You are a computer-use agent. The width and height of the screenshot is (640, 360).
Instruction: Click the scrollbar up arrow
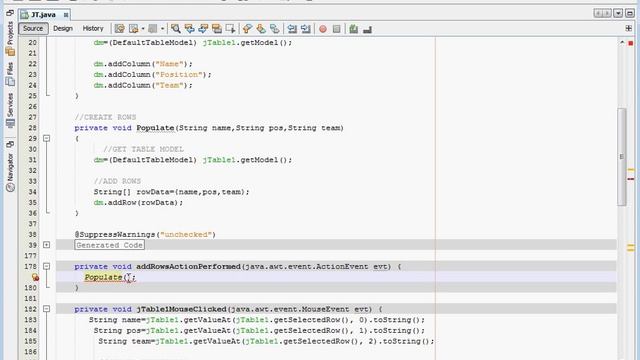pos(621,43)
